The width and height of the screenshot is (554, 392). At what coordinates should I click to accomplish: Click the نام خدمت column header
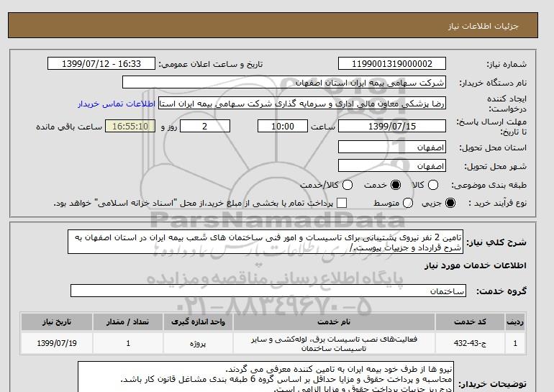334,322
